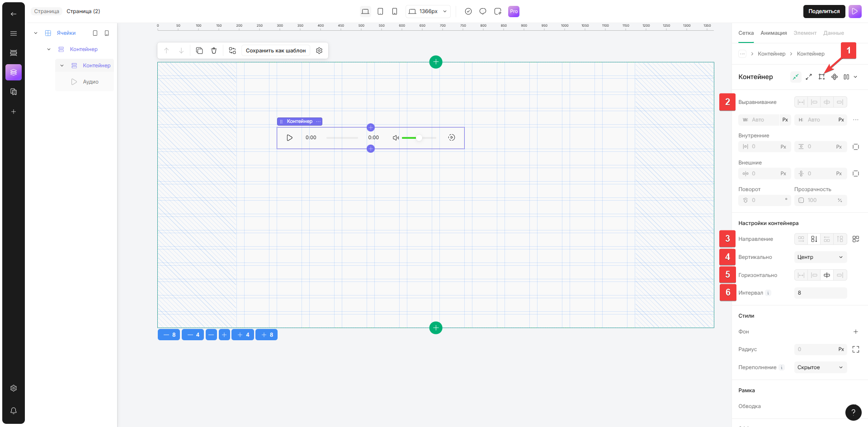This screenshot has height=427, width=868.
Task: Select vertical direction for container layout
Action: coord(814,239)
